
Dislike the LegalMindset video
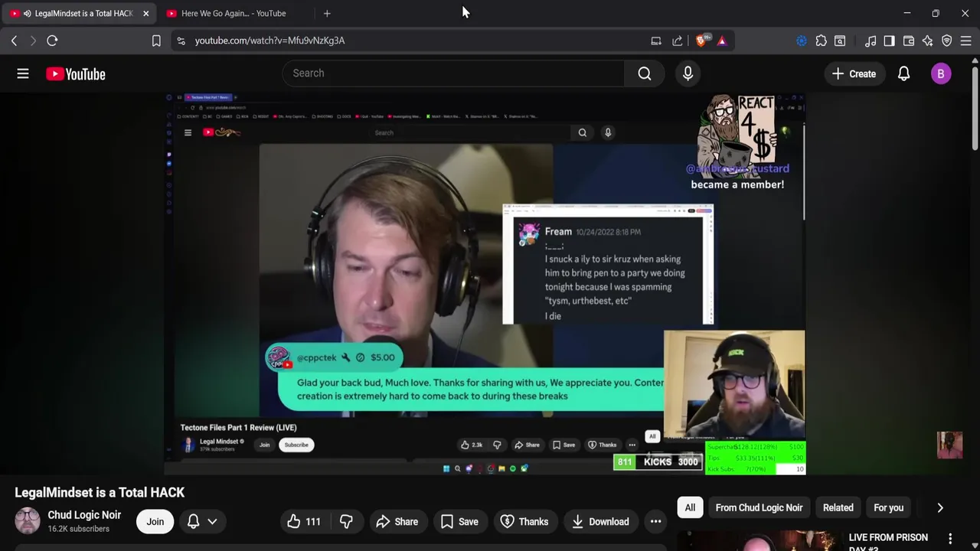(x=346, y=522)
